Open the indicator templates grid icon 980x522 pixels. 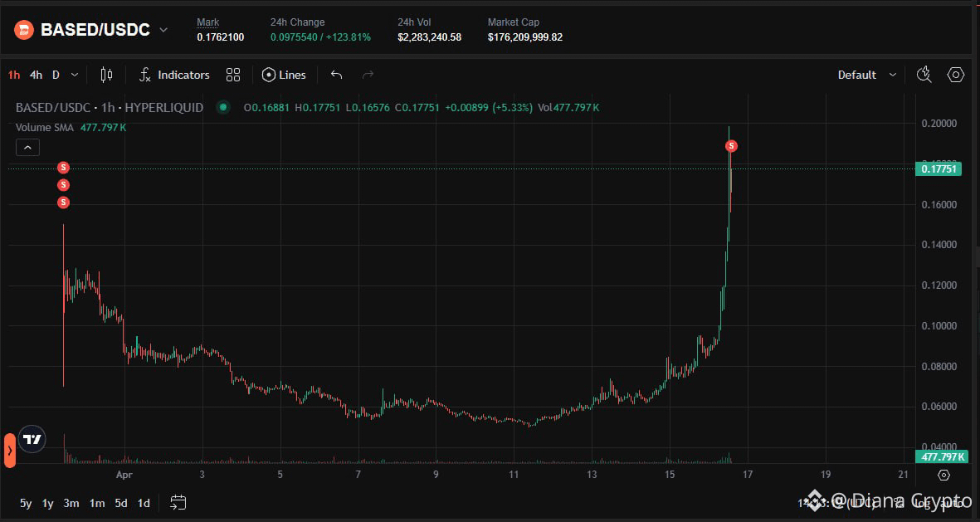pyautogui.click(x=233, y=75)
